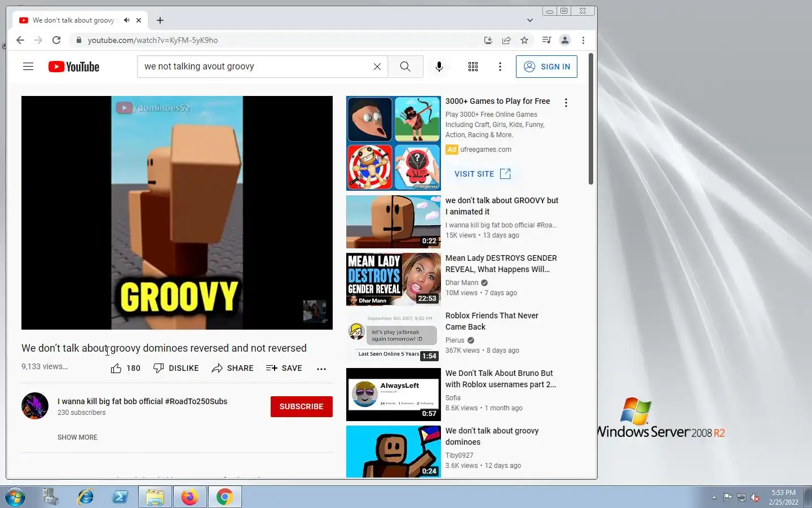The image size is (812, 508).
Task: Dislike the video
Action: [x=176, y=368]
